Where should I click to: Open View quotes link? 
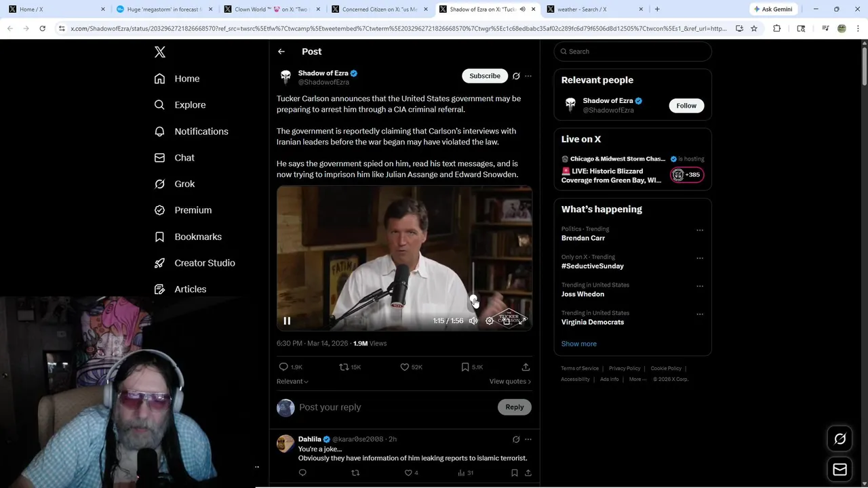(x=510, y=382)
